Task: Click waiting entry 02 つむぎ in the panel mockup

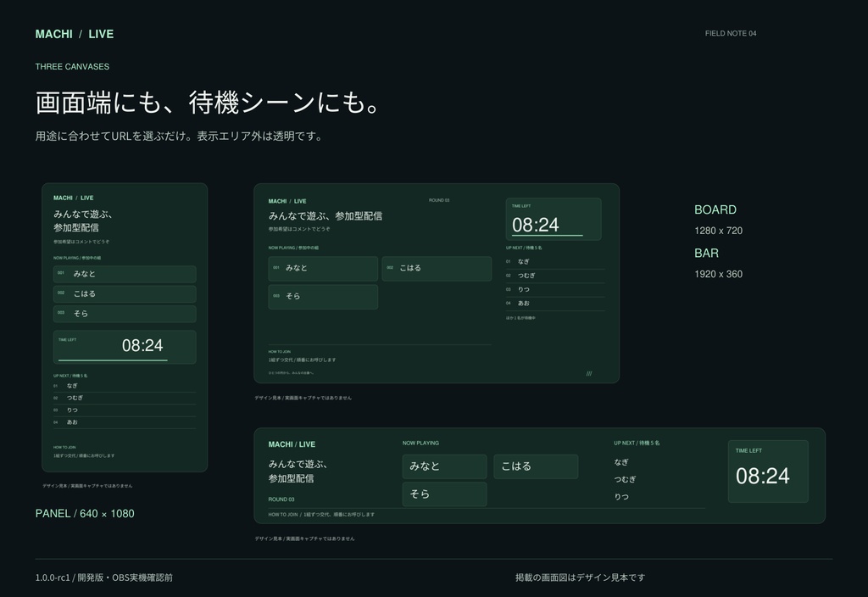Action: (125, 399)
